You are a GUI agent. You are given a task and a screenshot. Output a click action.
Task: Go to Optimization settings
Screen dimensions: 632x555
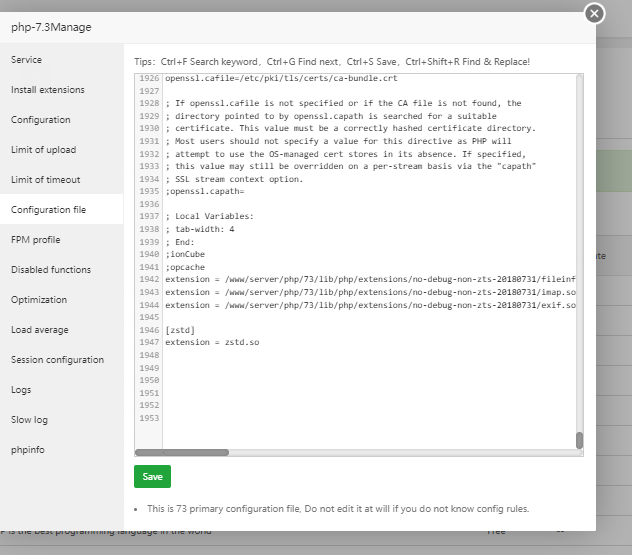click(39, 300)
